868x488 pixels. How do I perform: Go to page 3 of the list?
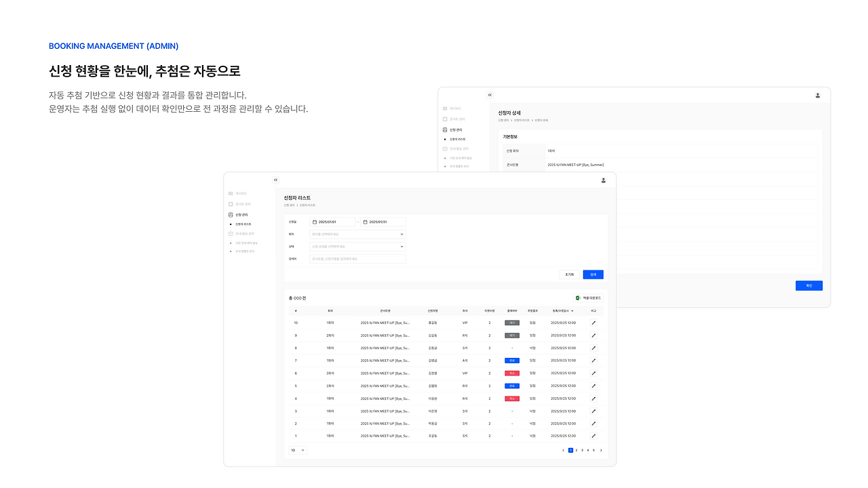(582, 450)
